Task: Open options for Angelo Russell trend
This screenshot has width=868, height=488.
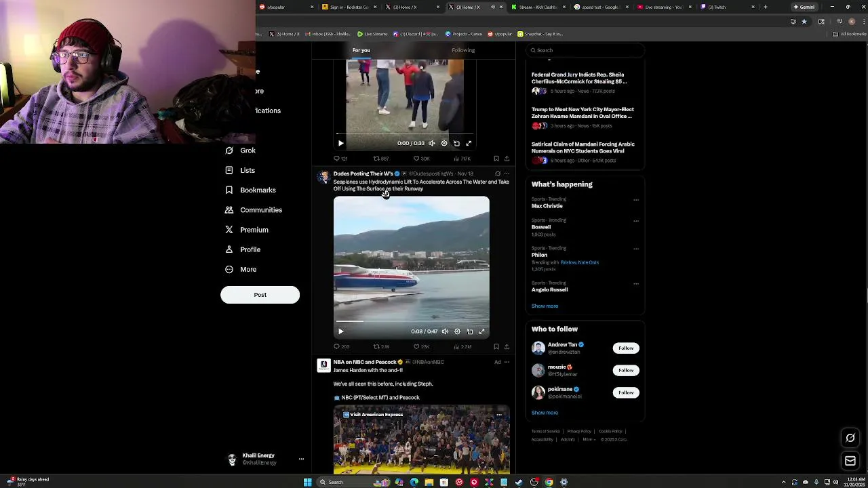Action: (636, 283)
